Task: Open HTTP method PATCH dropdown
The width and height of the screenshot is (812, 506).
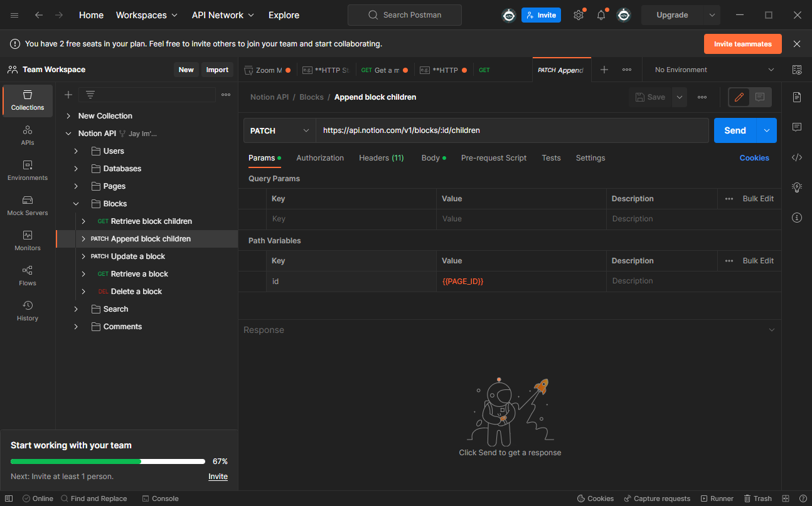Action: (280, 130)
